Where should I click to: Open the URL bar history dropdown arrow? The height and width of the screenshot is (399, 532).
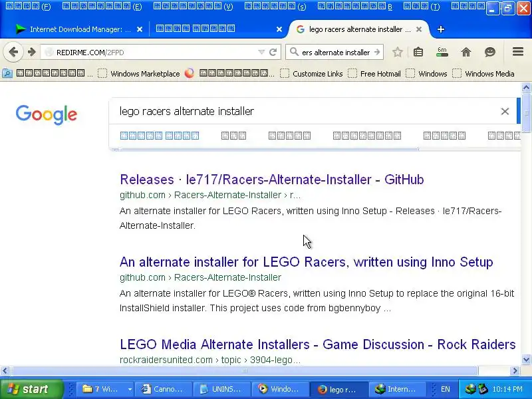(261, 53)
